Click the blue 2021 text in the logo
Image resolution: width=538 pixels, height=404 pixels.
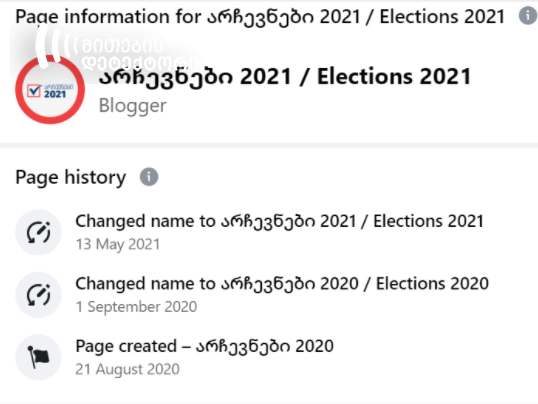coord(55,94)
